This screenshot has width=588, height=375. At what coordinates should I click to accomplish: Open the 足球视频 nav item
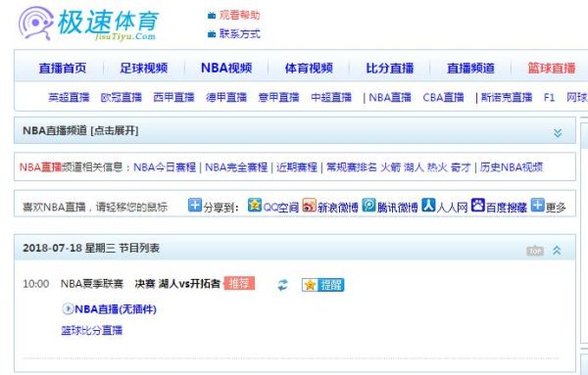[x=144, y=69]
